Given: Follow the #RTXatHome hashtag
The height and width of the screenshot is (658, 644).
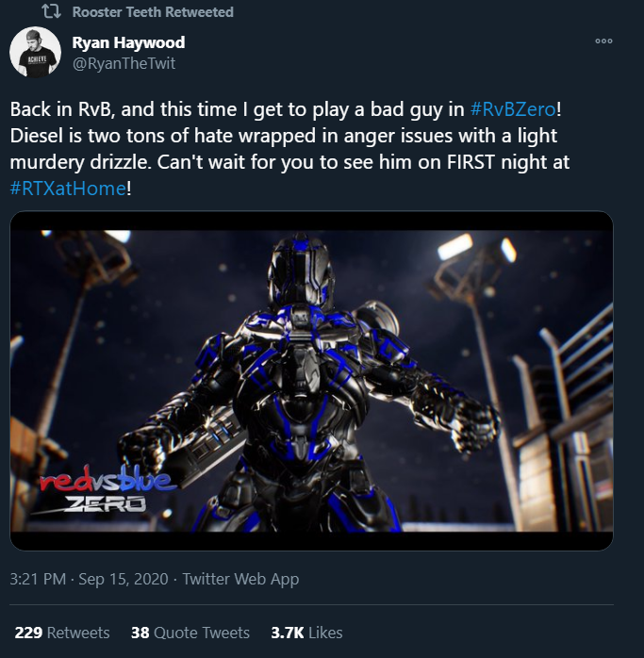Looking at the screenshot, I should [x=68, y=188].
